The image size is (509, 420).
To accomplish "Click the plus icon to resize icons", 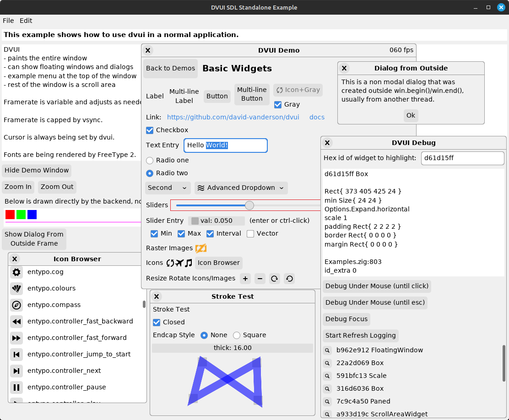I will (x=245, y=279).
